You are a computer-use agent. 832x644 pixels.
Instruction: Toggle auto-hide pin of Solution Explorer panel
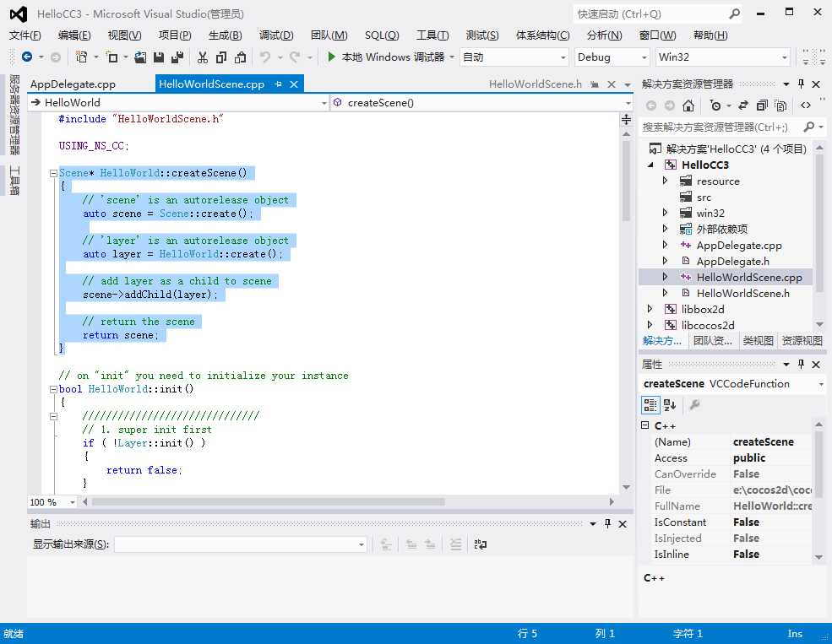pyautogui.click(x=802, y=84)
